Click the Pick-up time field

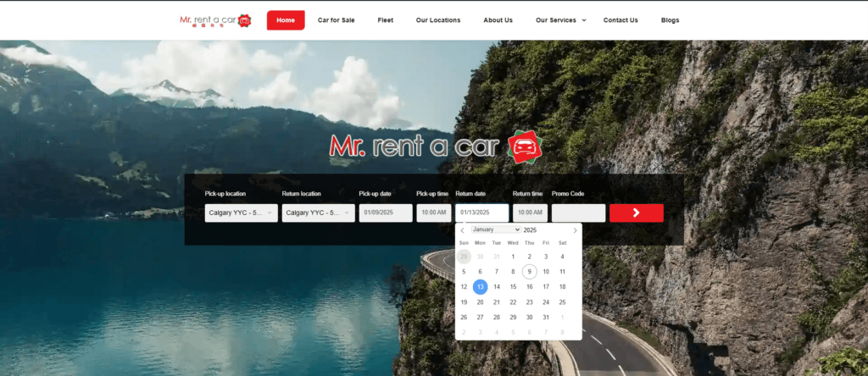433,213
